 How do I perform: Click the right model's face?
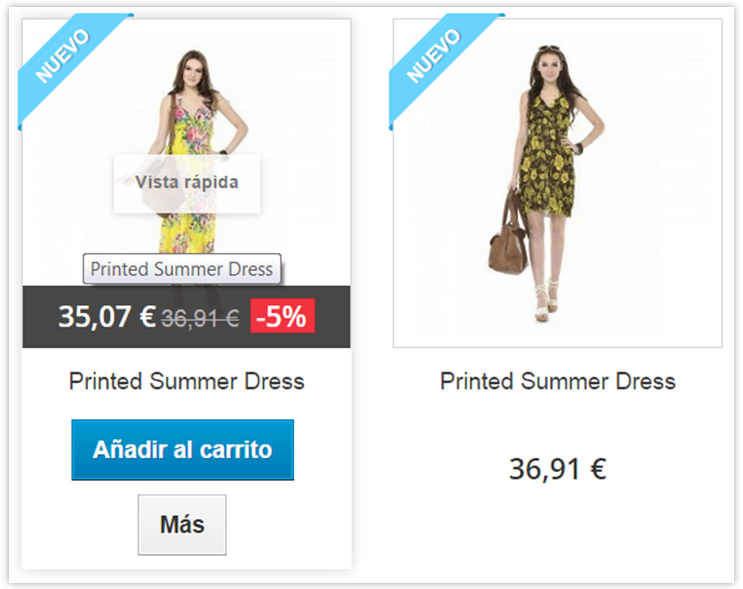click(x=551, y=66)
